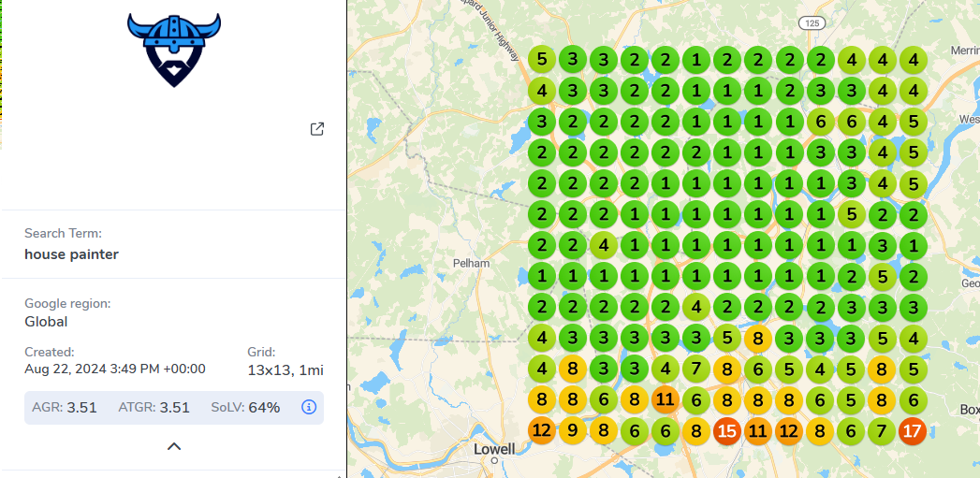The width and height of the screenshot is (980, 478).
Task: Click the Grid 13x13, 1mi value
Action: (285, 369)
